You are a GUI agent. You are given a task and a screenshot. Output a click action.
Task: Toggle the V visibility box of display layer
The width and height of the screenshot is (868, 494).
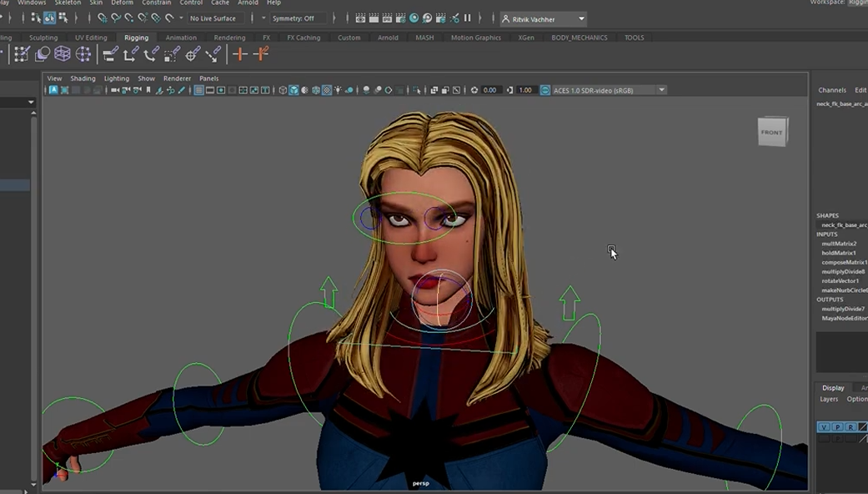pos(824,426)
